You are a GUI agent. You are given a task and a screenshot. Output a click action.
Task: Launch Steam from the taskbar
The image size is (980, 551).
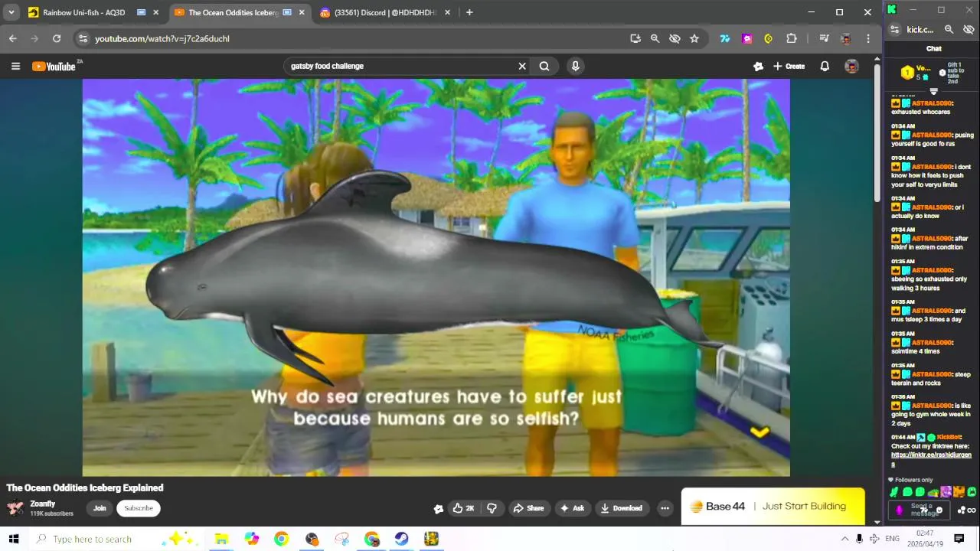[x=401, y=539]
